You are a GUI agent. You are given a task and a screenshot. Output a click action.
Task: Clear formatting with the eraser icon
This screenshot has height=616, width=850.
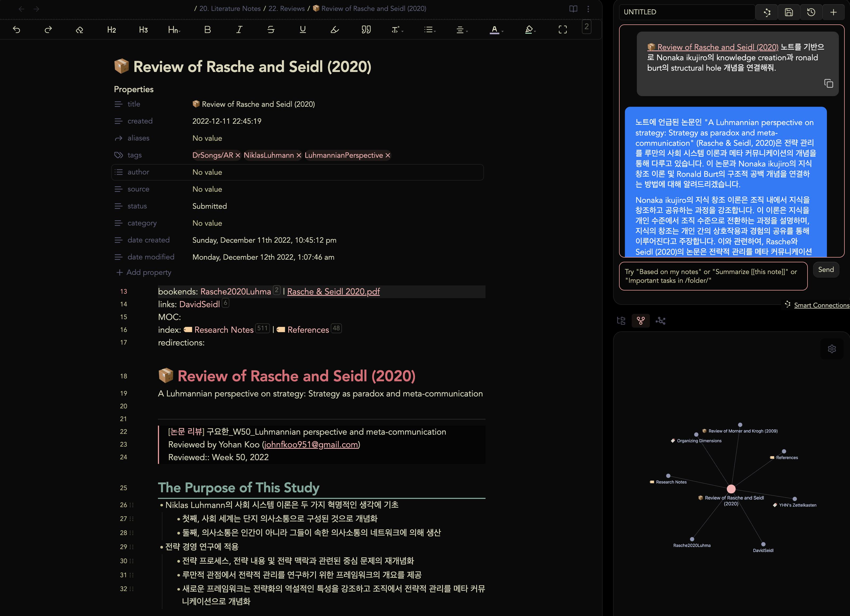click(79, 30)
